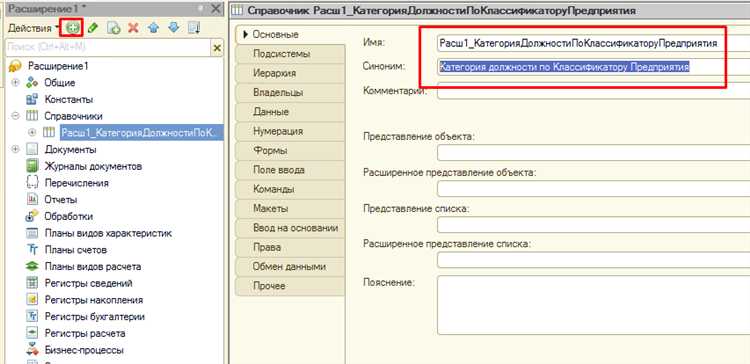Image resolution: width=750 pixels, height=364 pixels.
Task: Switch to the Иерархия tab
Action: point(290,73)
